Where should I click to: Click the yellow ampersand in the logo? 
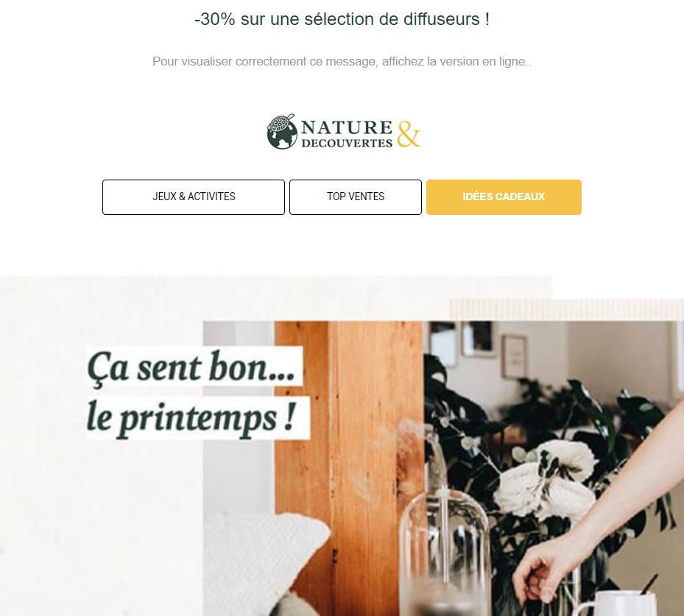(409, 134)
